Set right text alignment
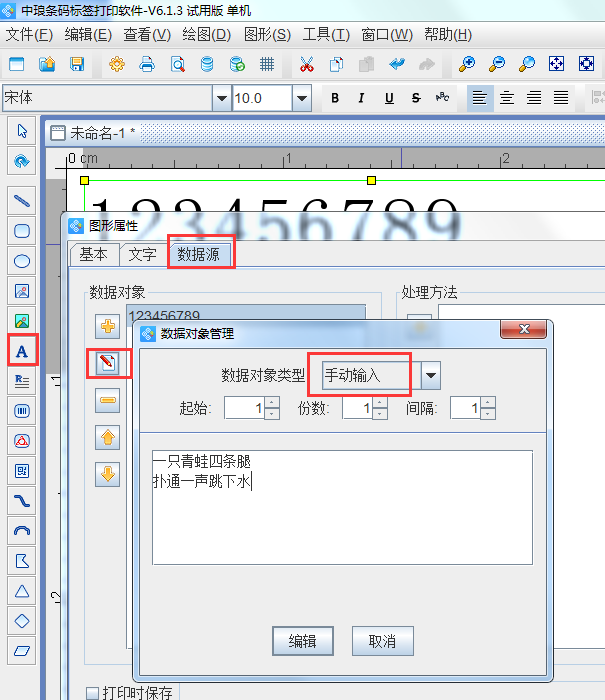Screen dimensions: 605x700 [x=534, y=98]
